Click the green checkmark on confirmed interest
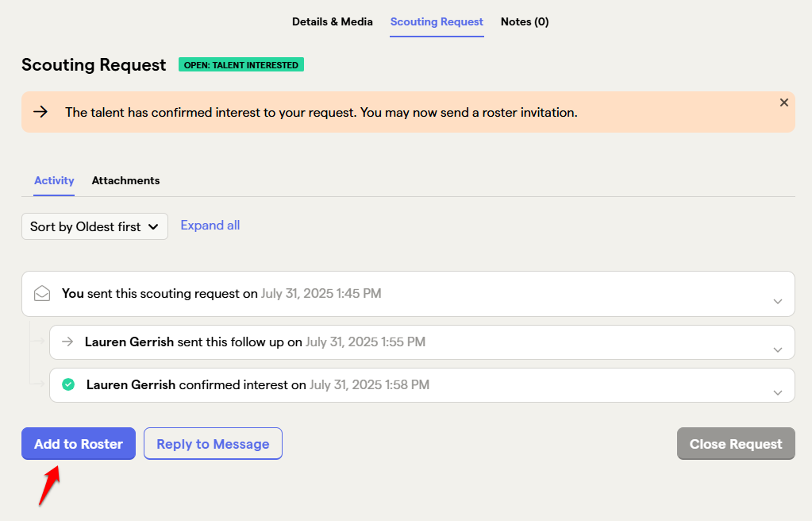Image resolution: width=812 pixels, height=521 pixels. (x=68, y=384)
